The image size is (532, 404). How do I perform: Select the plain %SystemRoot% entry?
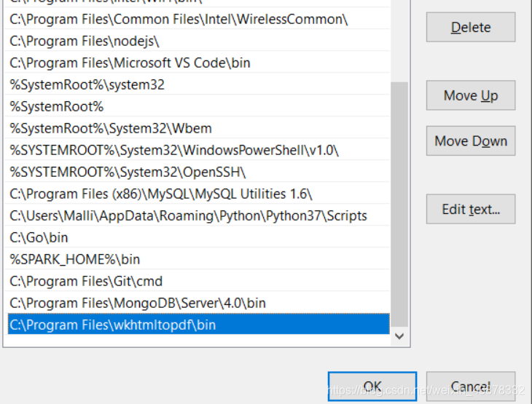pos(197,106)
